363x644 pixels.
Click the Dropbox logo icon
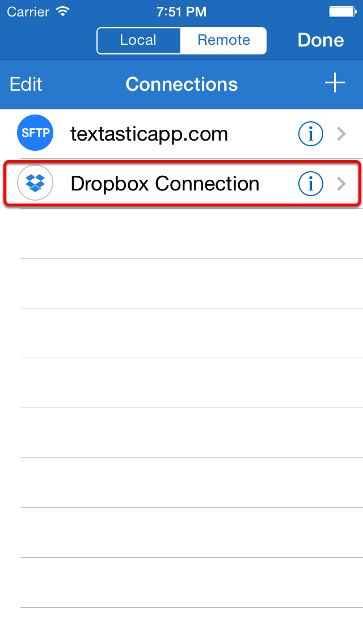tap(35, 183)
